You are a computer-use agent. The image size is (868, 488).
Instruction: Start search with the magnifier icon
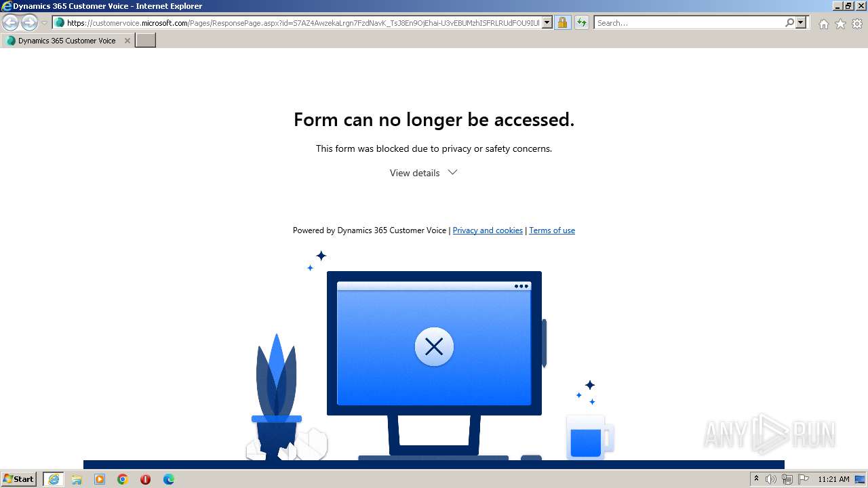[x=789, y=23]
